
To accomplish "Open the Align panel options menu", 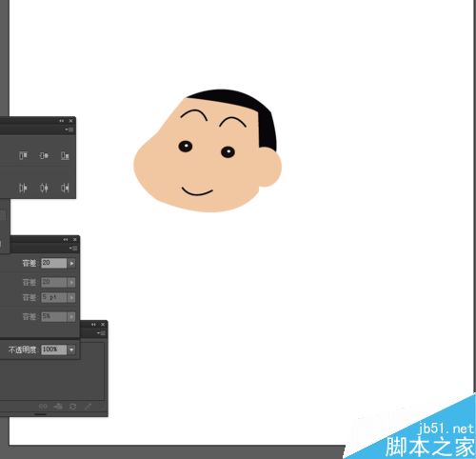I will (x=69, y=130).
